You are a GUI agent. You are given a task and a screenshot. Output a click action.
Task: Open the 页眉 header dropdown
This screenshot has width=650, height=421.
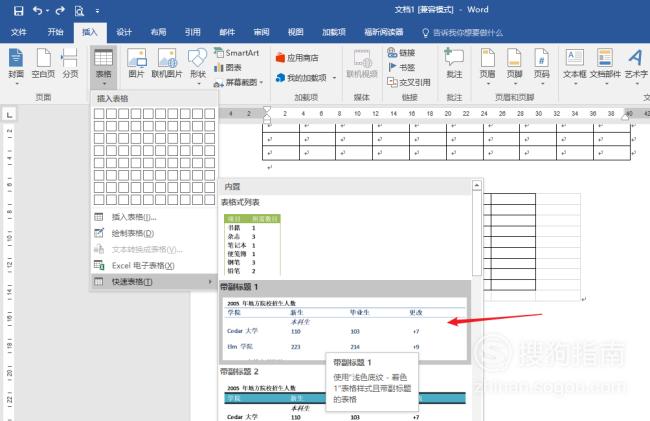(x=488, y=65)
